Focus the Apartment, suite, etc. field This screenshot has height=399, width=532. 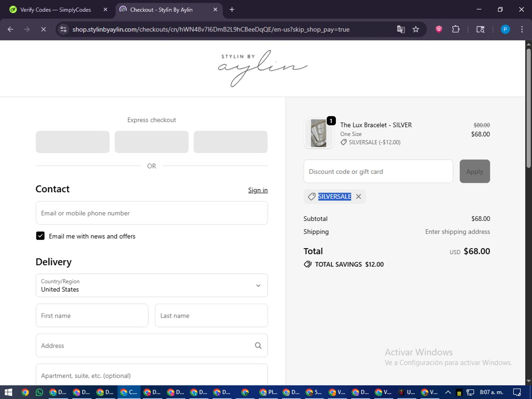[x=151, y=375]
